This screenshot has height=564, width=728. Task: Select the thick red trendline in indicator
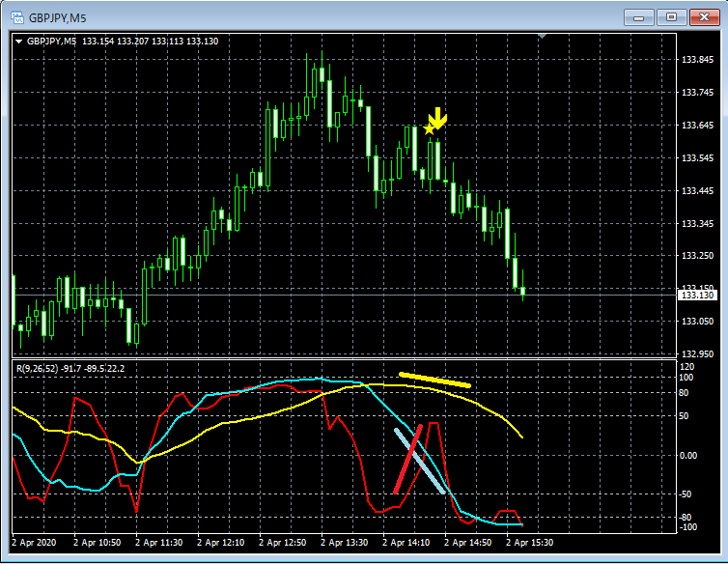click(407, 459)
